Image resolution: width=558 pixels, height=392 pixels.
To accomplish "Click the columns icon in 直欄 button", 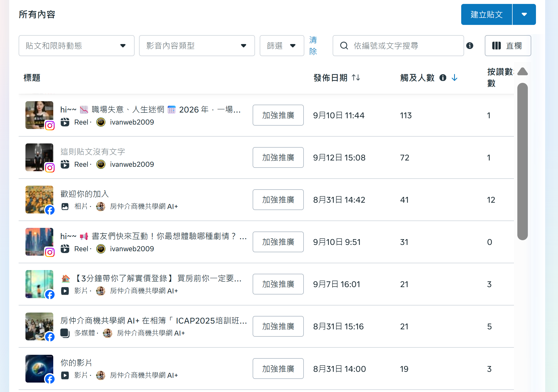I will [x=496, y=46].
